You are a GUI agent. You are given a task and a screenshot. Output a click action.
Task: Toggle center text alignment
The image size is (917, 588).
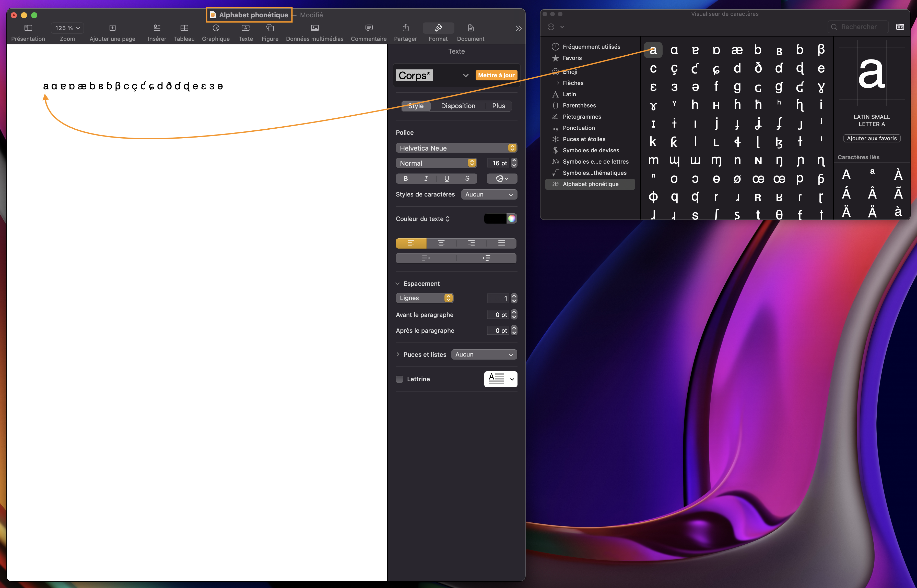click(x=441, y=244)
